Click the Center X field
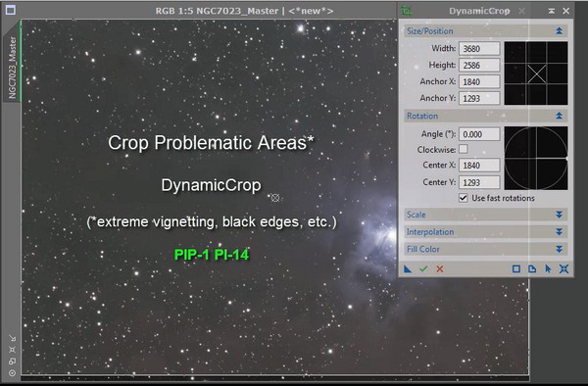 pyautogui.click(x=479, y=166)
